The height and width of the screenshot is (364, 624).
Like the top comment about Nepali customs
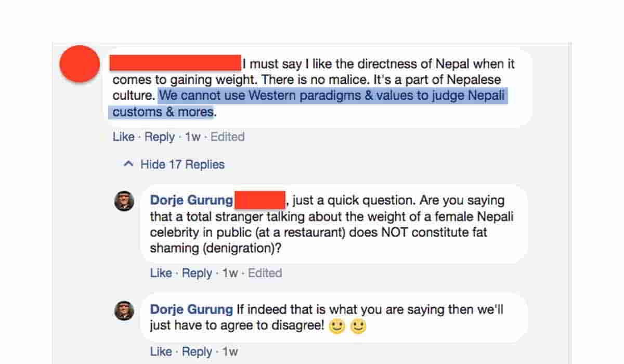[123, 137]
